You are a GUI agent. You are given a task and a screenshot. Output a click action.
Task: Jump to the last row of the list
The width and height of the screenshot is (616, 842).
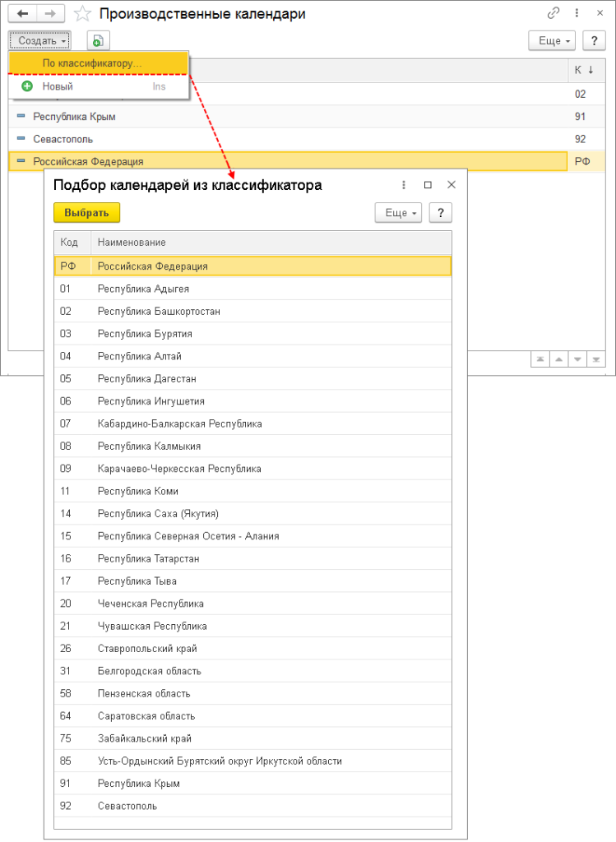[x=596, y=359]
